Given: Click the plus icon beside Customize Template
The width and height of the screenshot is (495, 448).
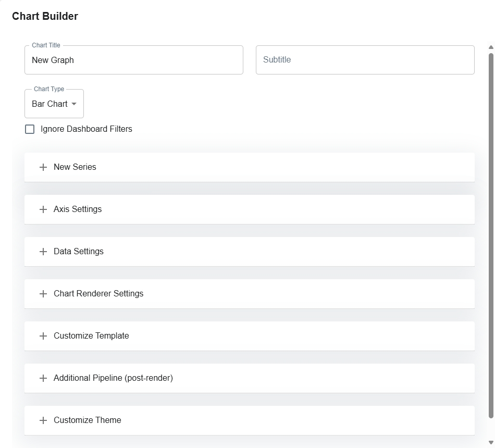Looking at the screenshot, I should (43, 336).
